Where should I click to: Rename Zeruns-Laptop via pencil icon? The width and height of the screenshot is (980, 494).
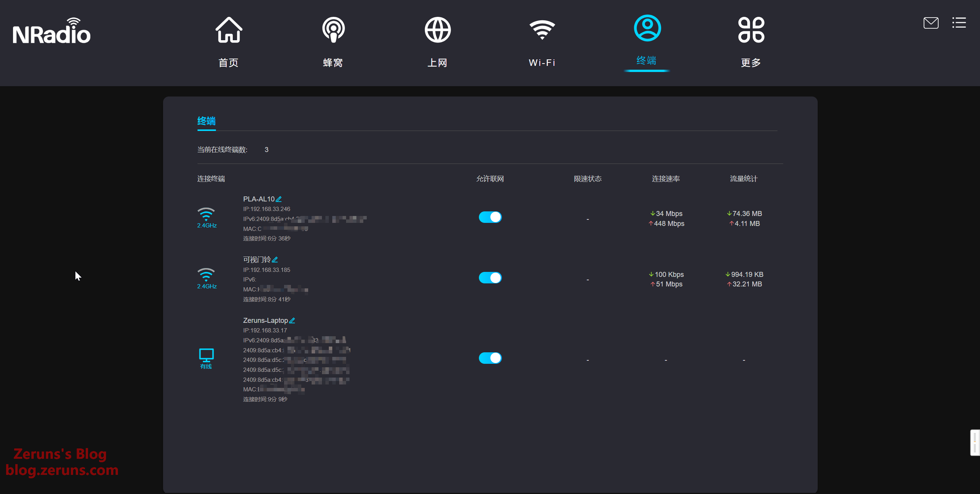coord(292,321)
